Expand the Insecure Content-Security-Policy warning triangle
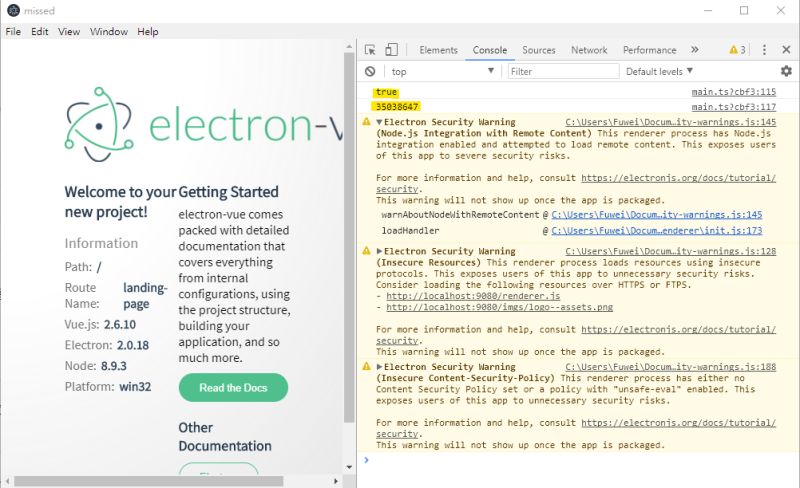800x488 pixels. [x=379, y=367]
